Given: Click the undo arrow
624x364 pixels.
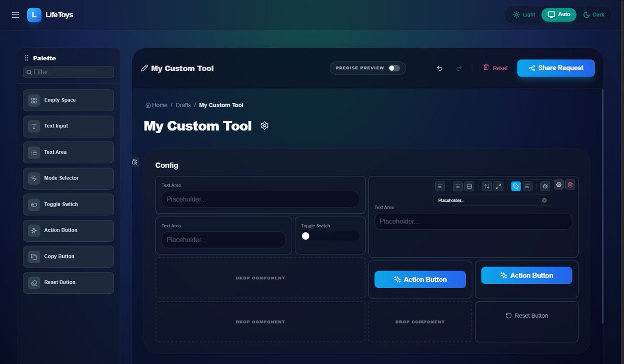Looking at the screenshot, I should click(440, 68).
